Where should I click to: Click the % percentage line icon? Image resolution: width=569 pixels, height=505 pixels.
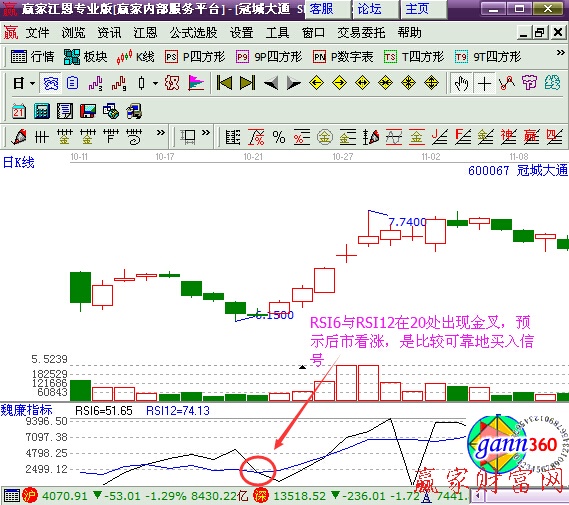279,137
